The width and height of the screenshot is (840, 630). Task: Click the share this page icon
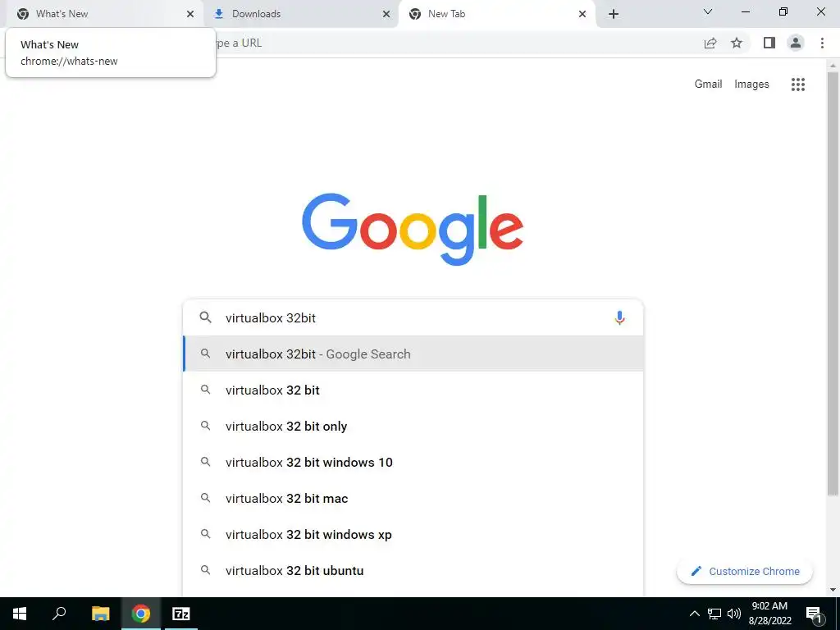pyautogui.click(x=710, y=43)
